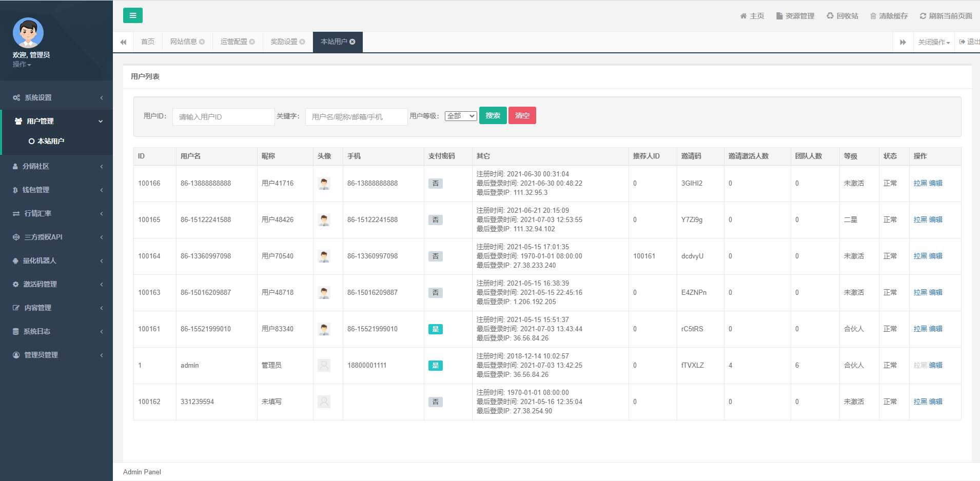Click 清除缓存 to clear cache
Image resolution: width=980 pixels, height=481 pixels.
tap(889, 16)
